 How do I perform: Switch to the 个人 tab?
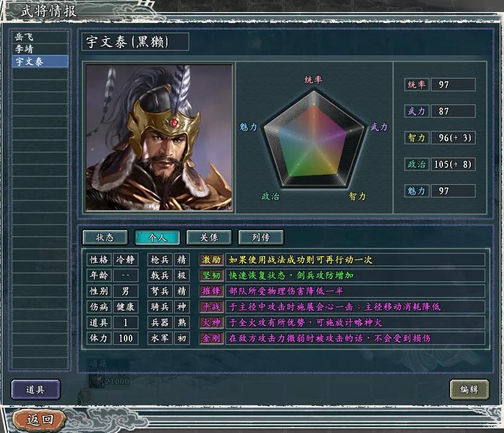coord(157,237)
